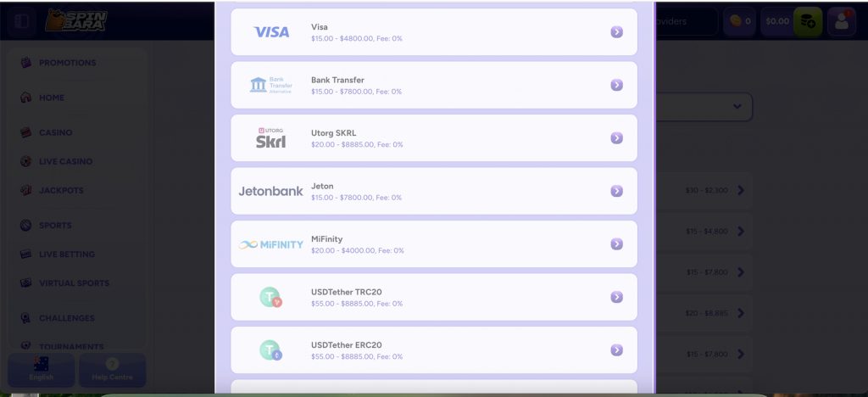Expand the USDTether ERC20 arrow
The height and width of the screenshot is (397, 868).
click(616, 350)
